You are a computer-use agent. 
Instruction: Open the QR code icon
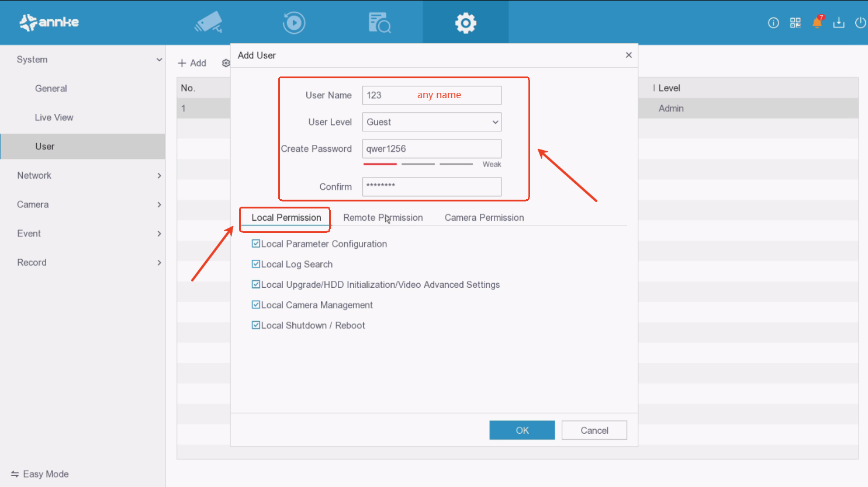[x=795, y=23]
